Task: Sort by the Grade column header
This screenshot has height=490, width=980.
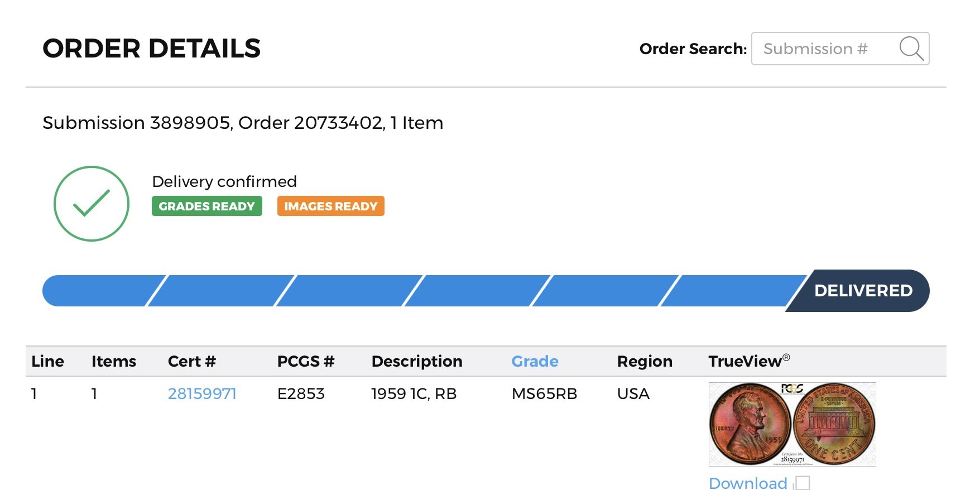Action: click(x=535, y=361)
